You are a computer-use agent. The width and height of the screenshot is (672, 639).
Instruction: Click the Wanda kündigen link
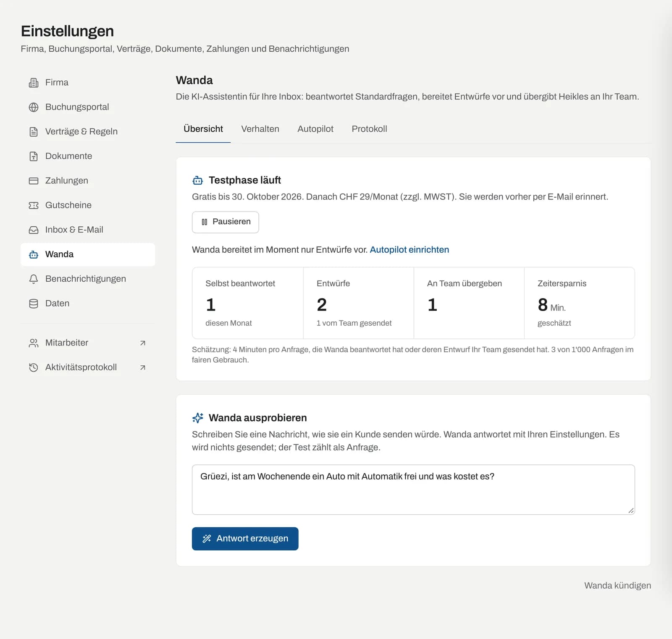coord(617,586)
